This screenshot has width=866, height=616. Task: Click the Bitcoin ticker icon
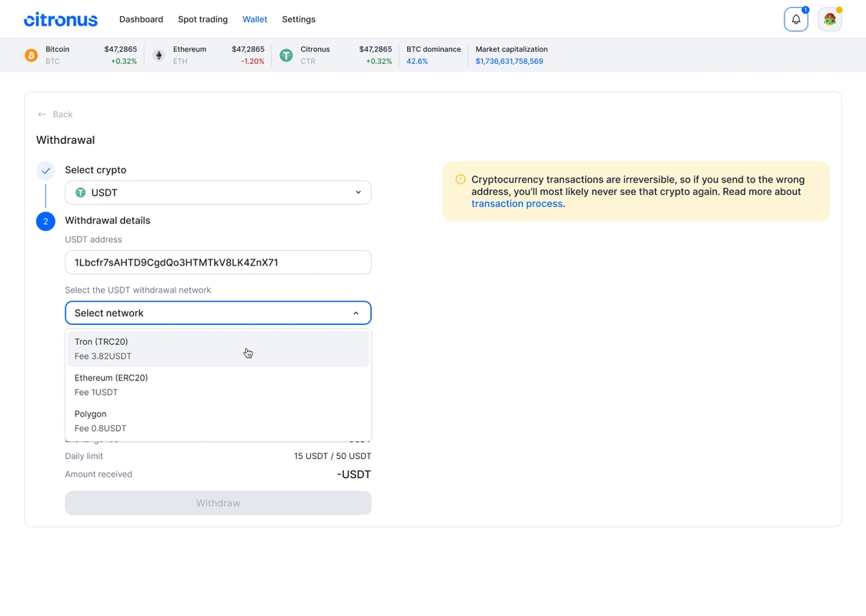click(x=31, y=55)
